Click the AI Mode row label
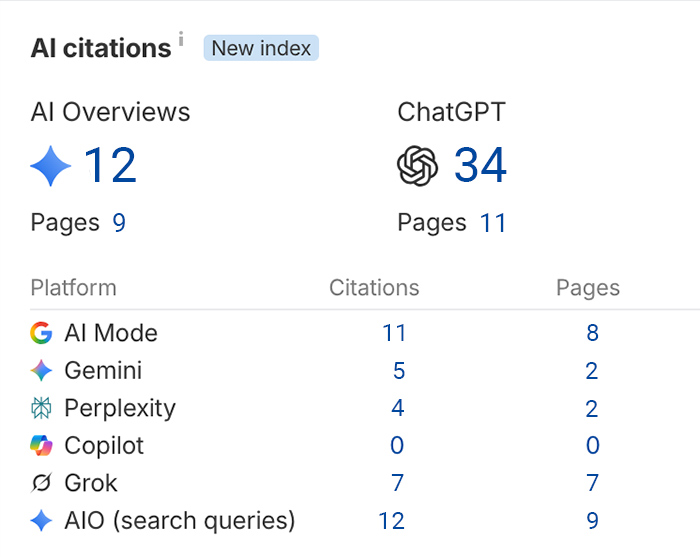700x557 pixels. click(x=111, y=333)
